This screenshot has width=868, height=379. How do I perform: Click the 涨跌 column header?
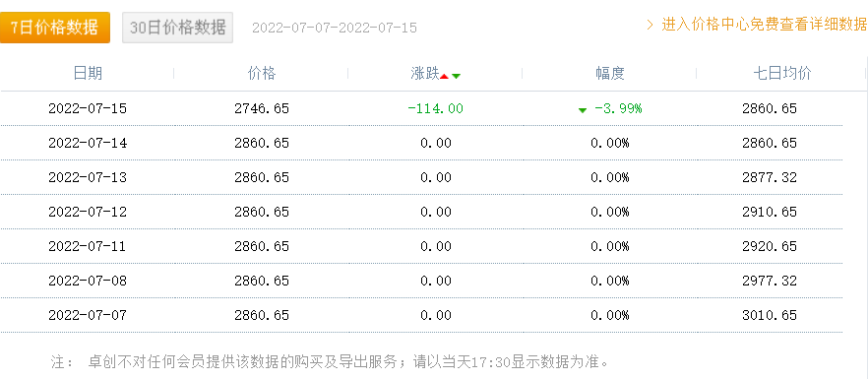point(424,73)
